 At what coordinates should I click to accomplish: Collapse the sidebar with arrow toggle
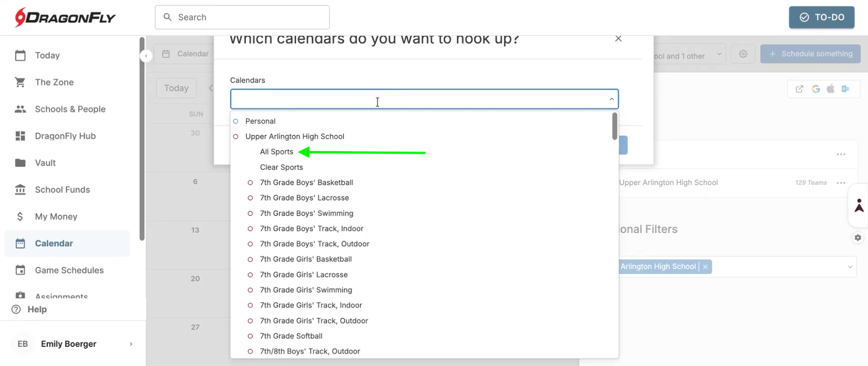pos(146,56)
